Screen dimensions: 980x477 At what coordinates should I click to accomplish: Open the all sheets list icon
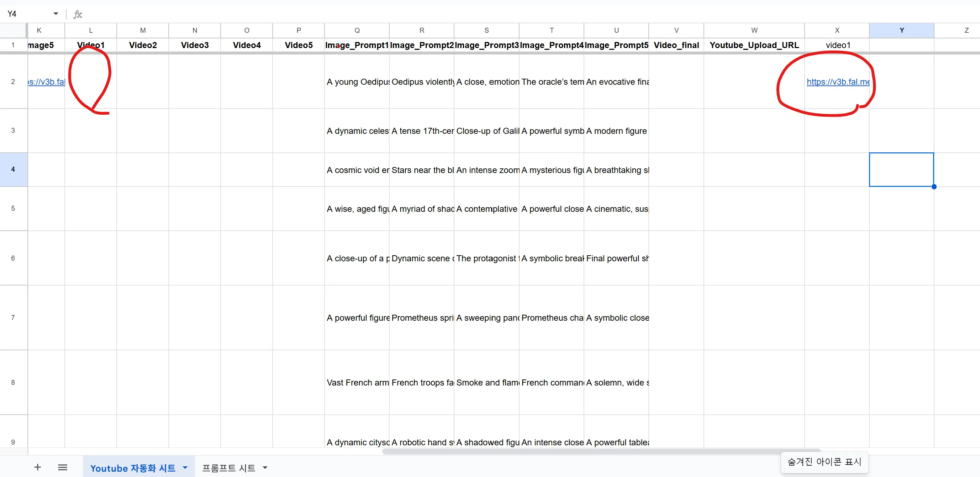[x=62, y=467]
